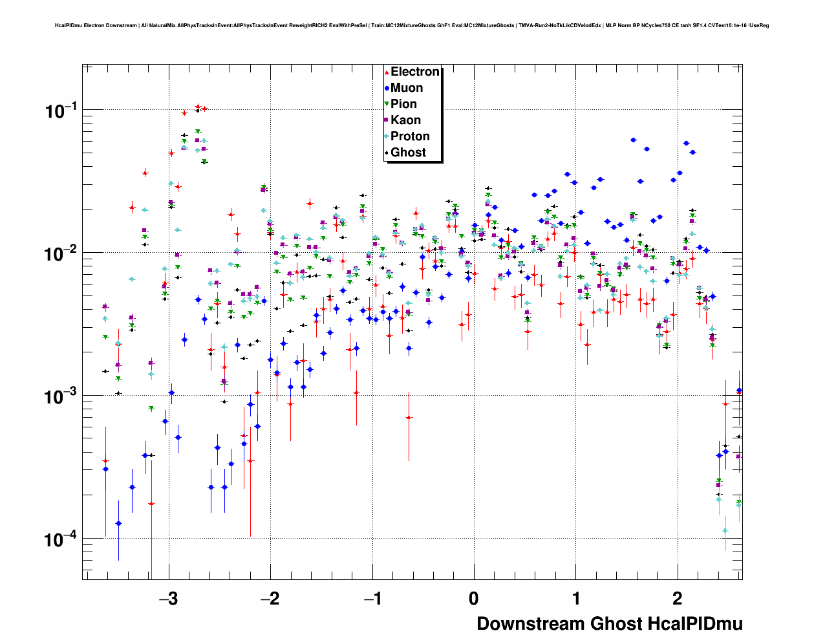Click the black Ghost marker in legend
The width and height of the screenshot is (825, 644).
[387, 153]
